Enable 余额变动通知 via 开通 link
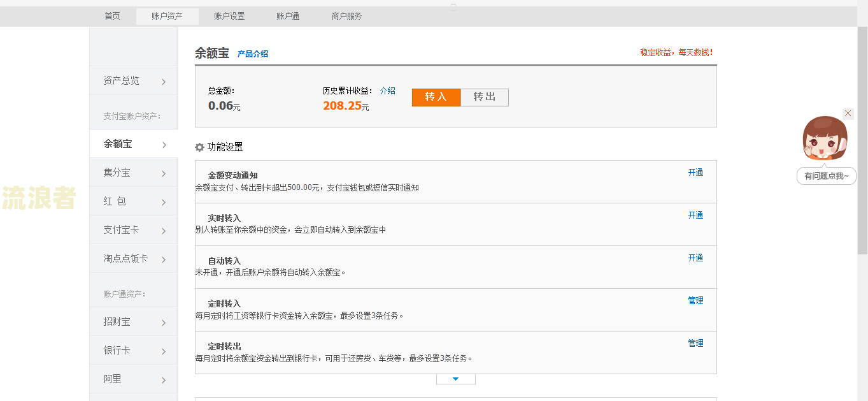Viewport: 868px width, 401px height. 695,172
